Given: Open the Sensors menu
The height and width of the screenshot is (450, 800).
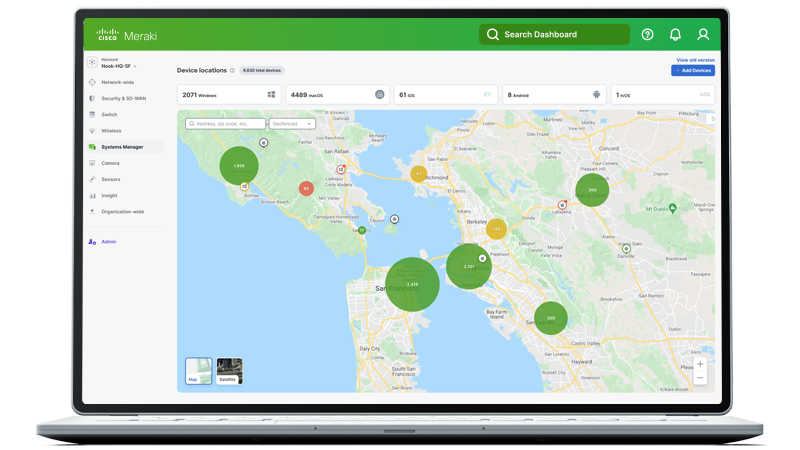Looking at the screenshot, I should [x=111, y=180].
